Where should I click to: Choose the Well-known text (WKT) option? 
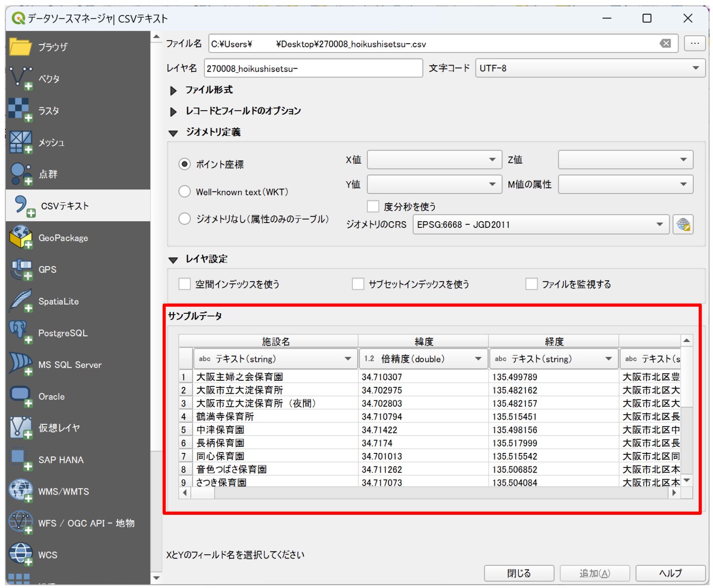(x=184, y=192)
